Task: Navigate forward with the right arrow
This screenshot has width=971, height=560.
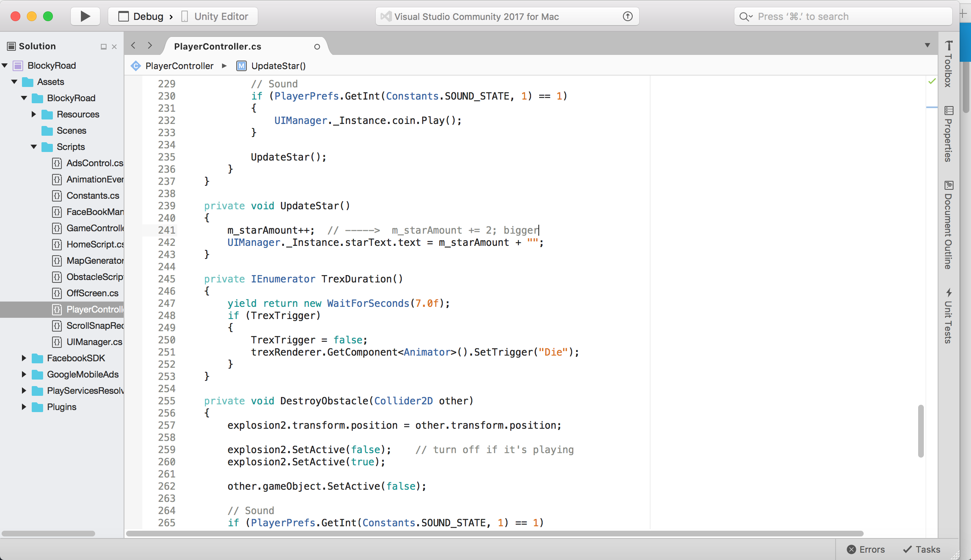Action: [150, 46]
